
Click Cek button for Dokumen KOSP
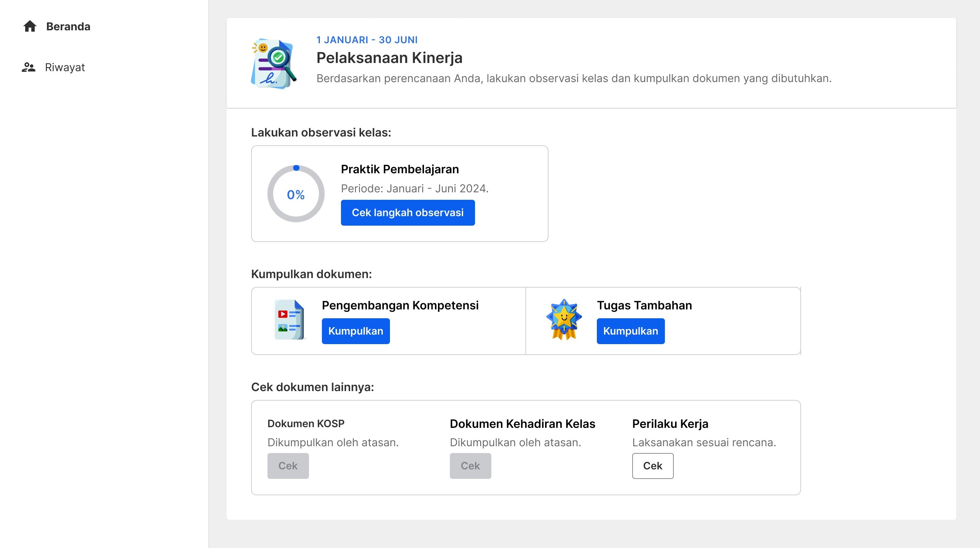tap(288, 466)
